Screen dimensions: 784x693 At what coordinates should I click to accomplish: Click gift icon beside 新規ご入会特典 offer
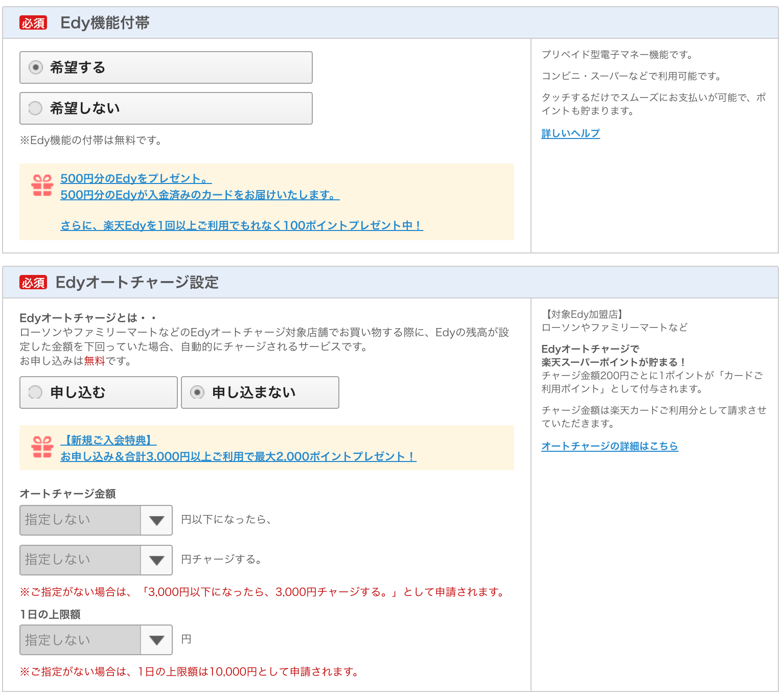42,447
